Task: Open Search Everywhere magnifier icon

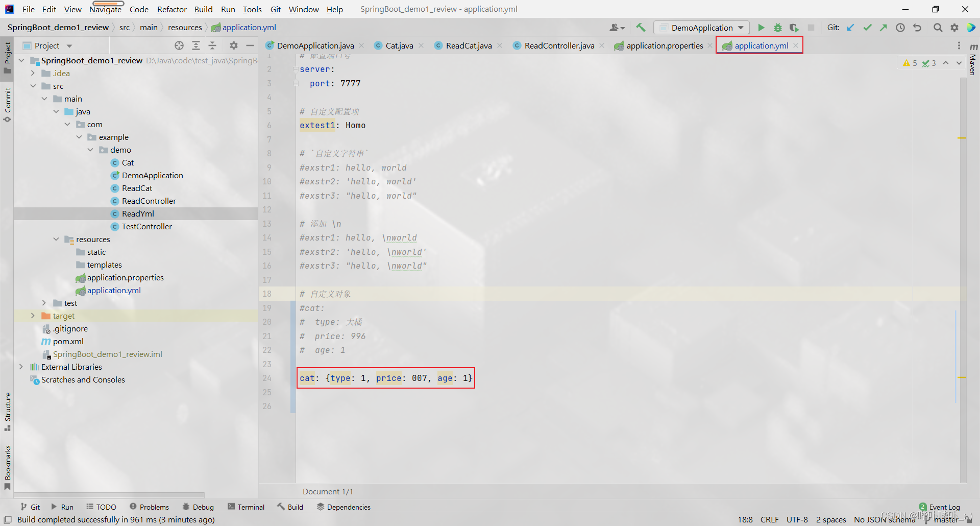Action: pyautogui.click(x=938, y=28)
